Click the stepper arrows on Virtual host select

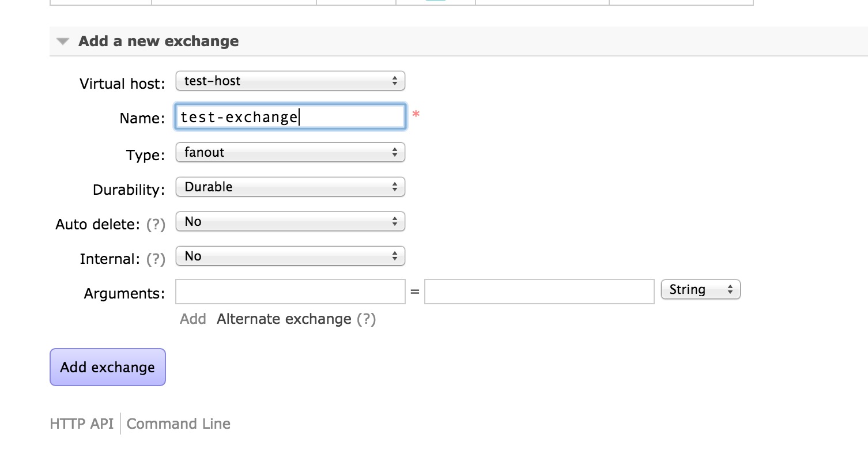pyautogui.click(x=395, y=81)
